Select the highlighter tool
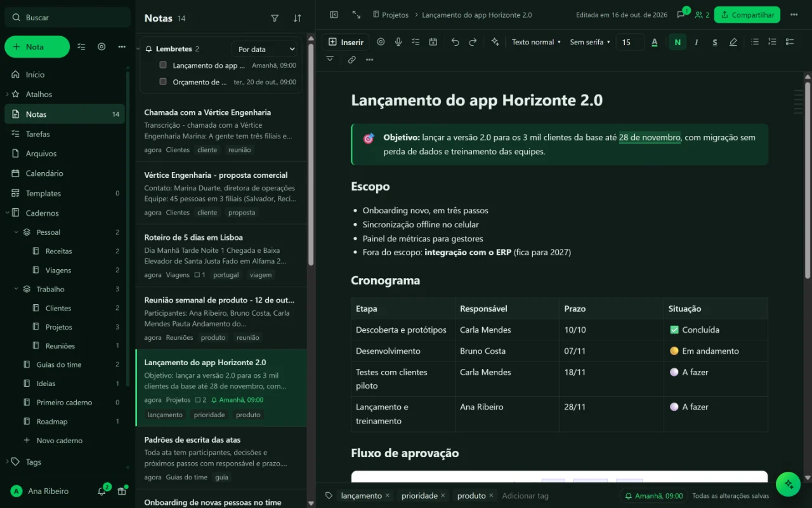Screen dimensions: 812x508 733,42
